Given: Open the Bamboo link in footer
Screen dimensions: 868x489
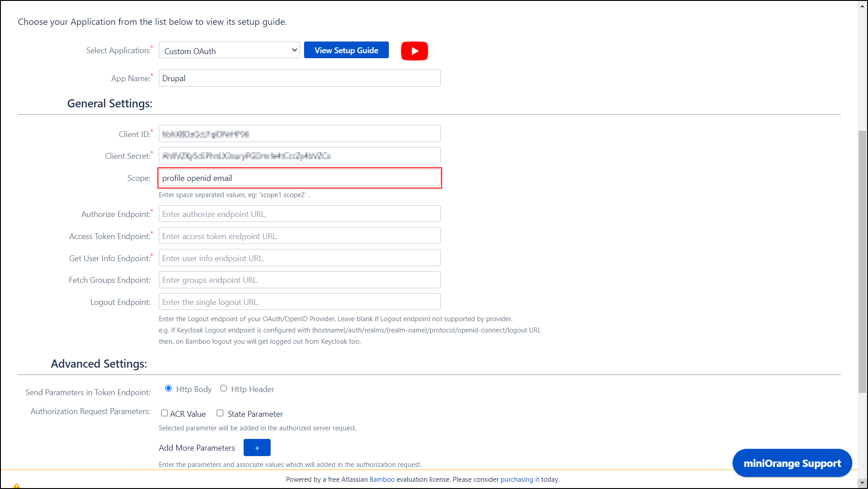Looking at the screenshot, I should pyautogui.click(x=382, y=480).
